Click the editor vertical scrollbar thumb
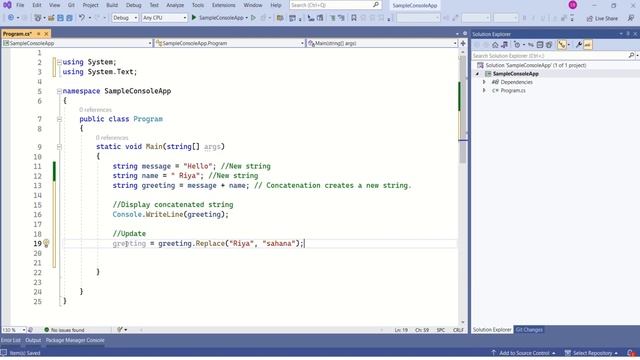The height and width of the screenshot is (360, 640). coord(462,108)
